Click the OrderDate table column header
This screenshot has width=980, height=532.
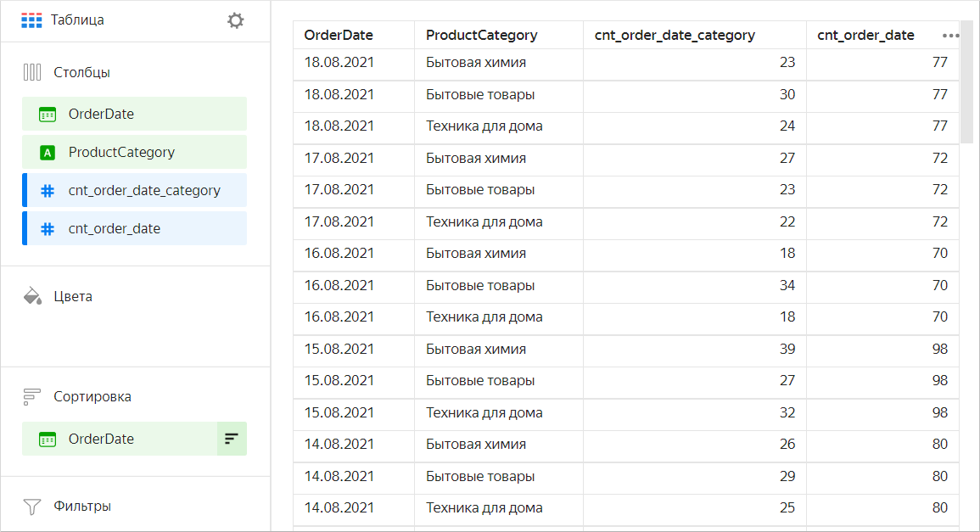tap(339, 35)
